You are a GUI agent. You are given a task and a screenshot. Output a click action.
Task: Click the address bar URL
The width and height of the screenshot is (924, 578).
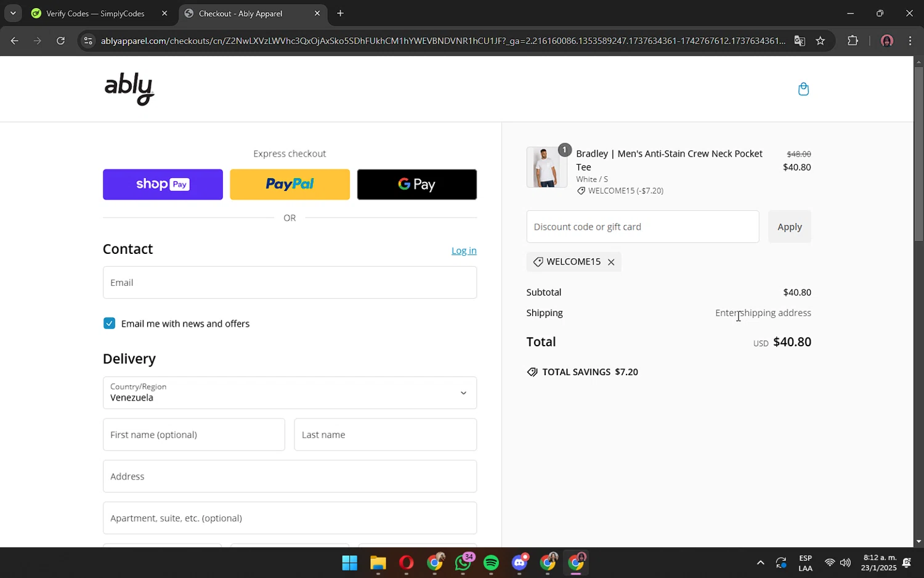point(442,41)
